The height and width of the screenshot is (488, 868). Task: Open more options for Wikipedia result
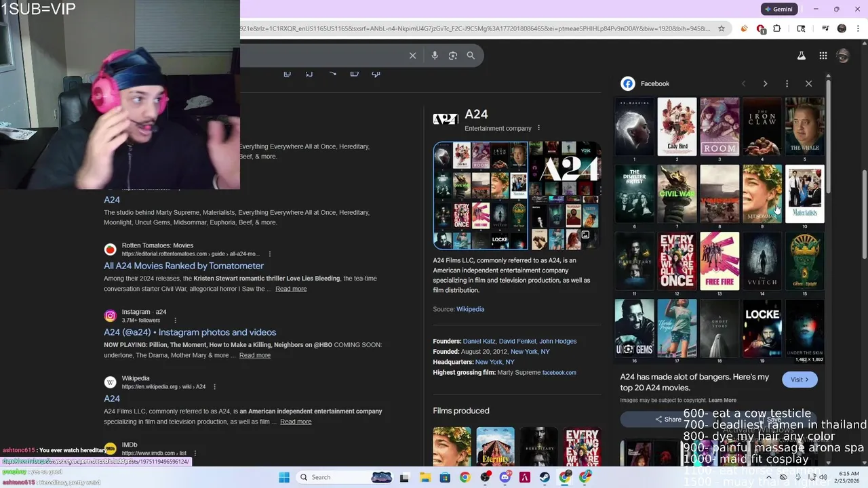point(214,387)
